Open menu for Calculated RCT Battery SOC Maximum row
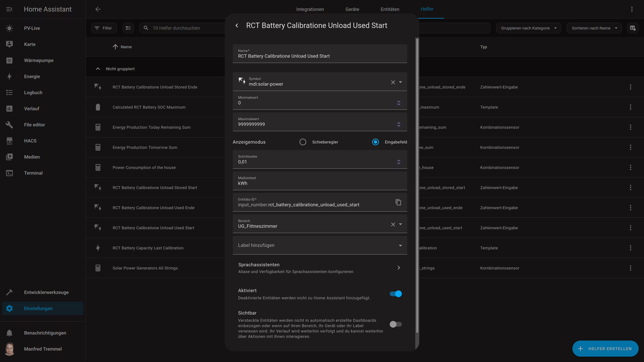 coord(631,107)
